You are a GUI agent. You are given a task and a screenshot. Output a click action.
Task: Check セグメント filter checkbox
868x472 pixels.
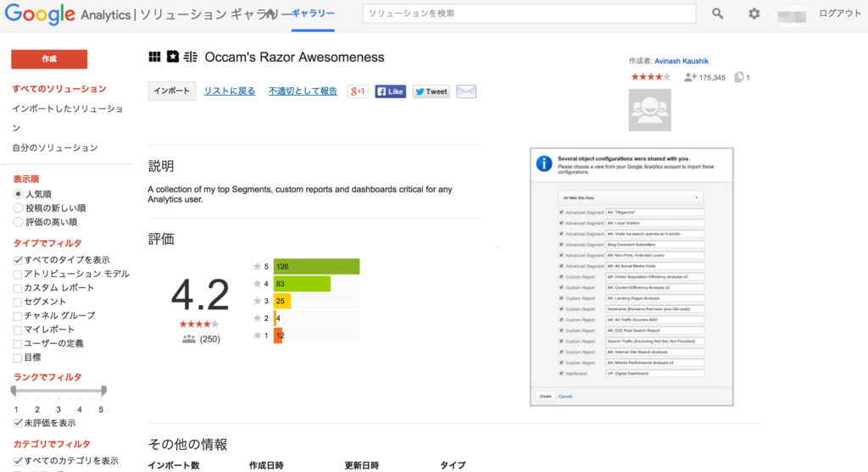18,302
